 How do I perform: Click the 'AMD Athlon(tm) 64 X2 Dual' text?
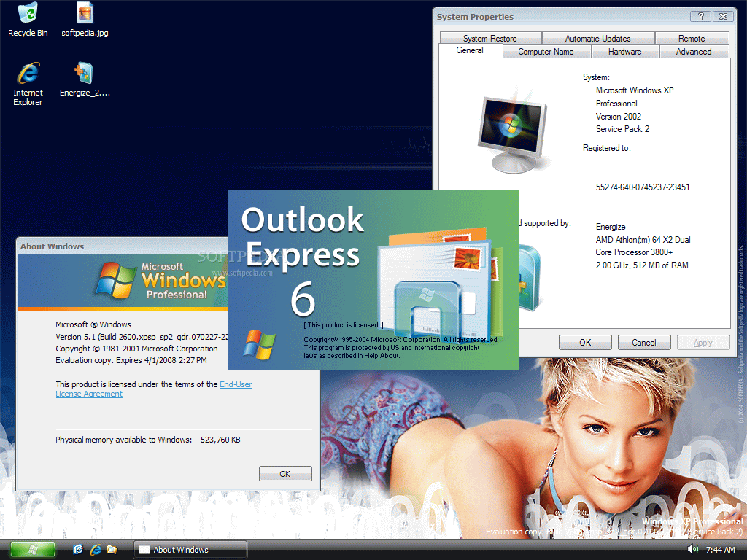point(643,239)
